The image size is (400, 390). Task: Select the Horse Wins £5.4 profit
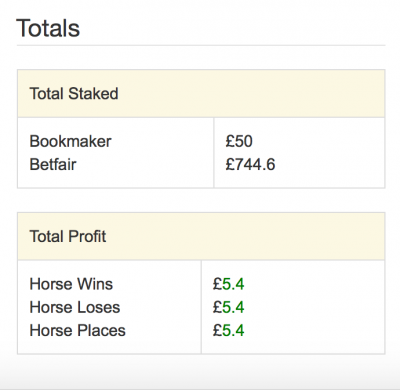click(229, 284)
